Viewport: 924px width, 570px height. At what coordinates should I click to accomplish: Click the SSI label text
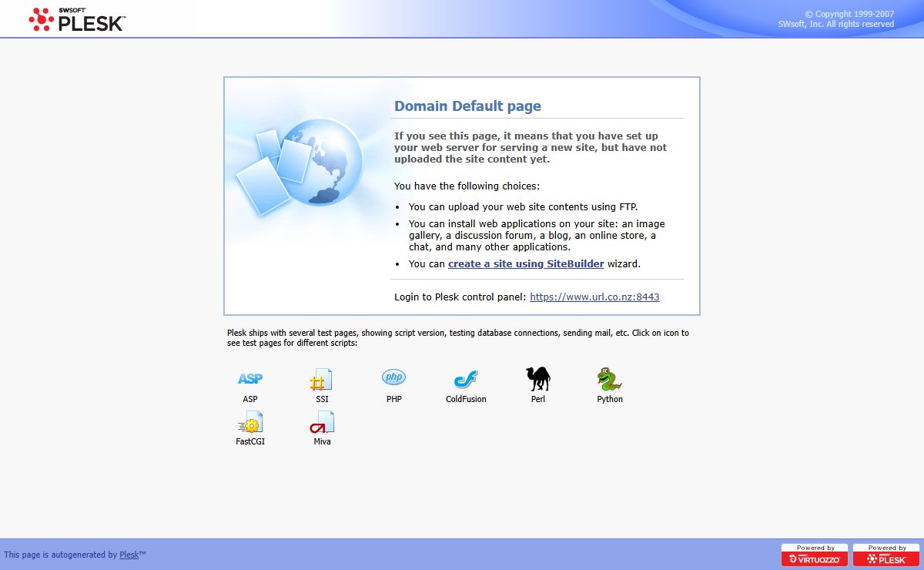[322, 399]
